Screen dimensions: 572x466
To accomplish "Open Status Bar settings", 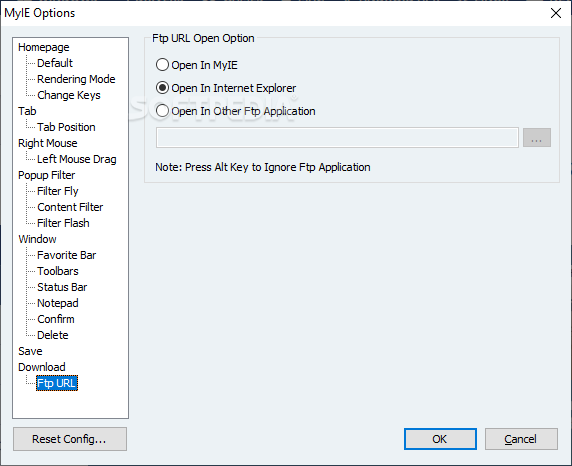I will [62, 287].
